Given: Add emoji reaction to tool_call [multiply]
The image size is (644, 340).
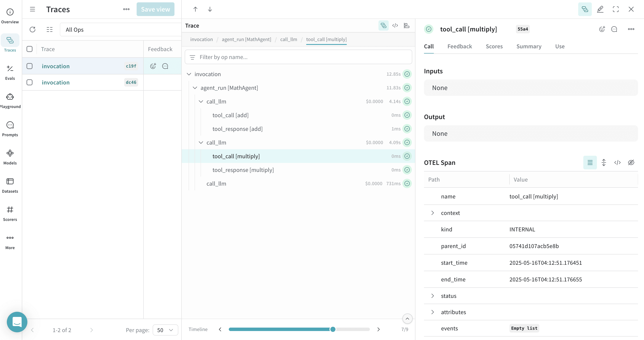Looking at the screenshot, I should tap(602, 29).
